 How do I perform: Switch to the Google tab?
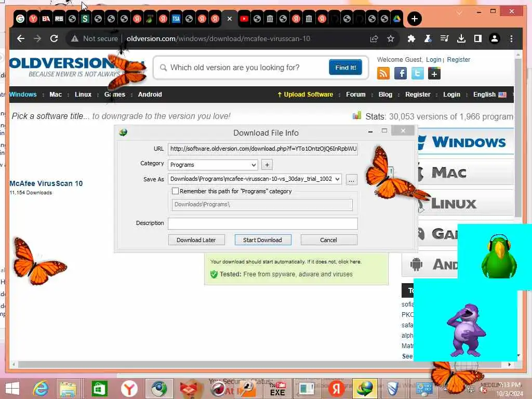pos(20,19)
